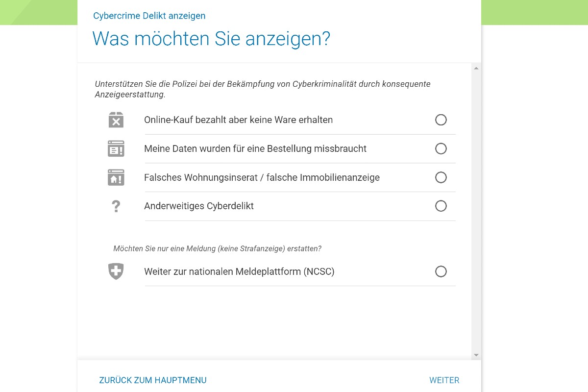Click the heading Was möchten Sie anzeigen
The image size is (588, 392).
211,39
